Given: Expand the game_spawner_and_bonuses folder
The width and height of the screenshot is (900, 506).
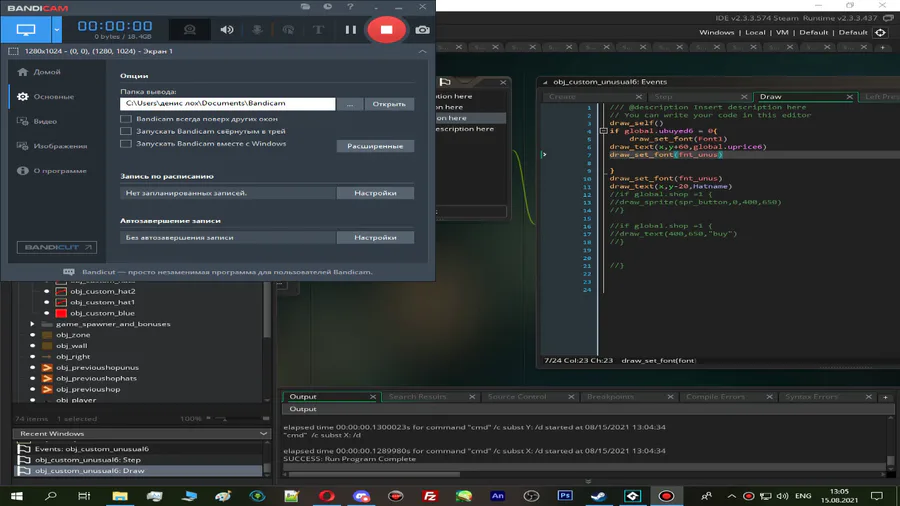Looking at the screenshot, I should (33, 324).
